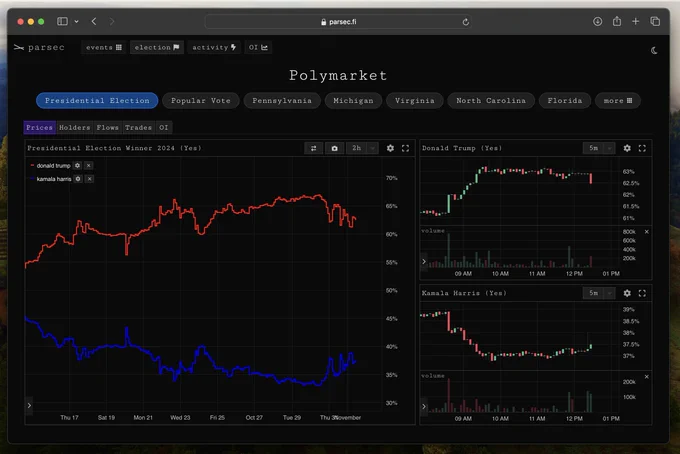Reload the page
This screenshot has height=454, width=680.
[x=465, y=22]
